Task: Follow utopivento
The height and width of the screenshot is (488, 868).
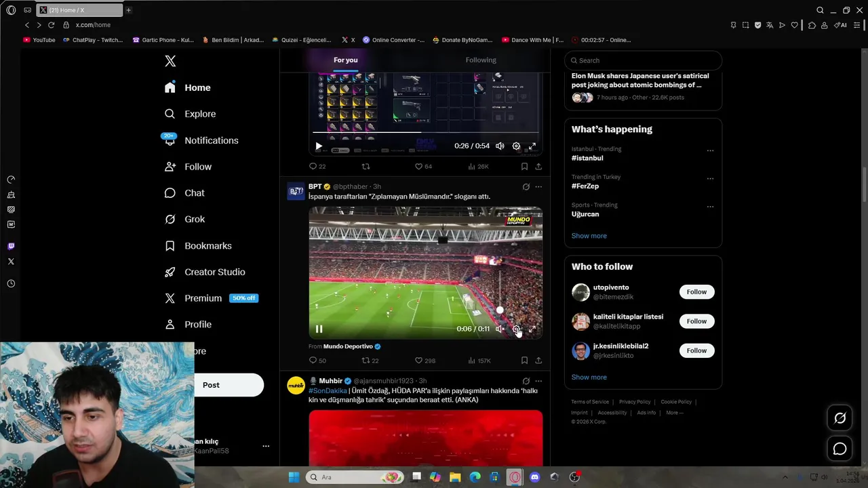Action: point(696,292)
